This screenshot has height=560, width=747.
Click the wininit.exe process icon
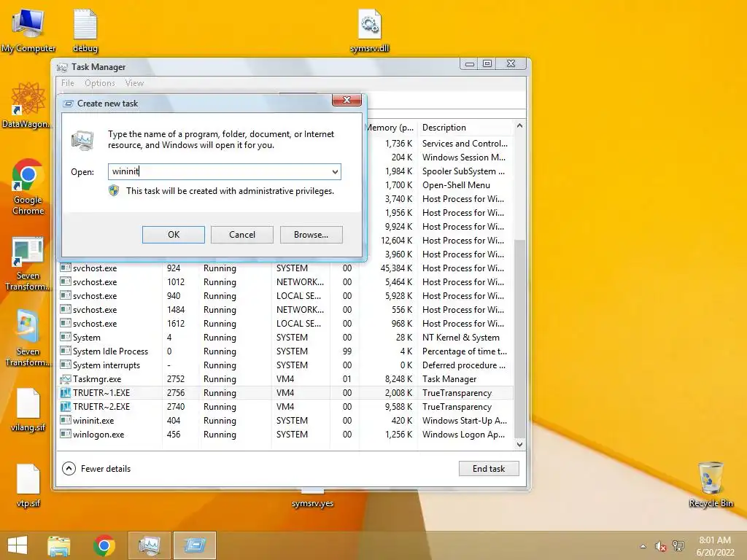coord(65,421)
